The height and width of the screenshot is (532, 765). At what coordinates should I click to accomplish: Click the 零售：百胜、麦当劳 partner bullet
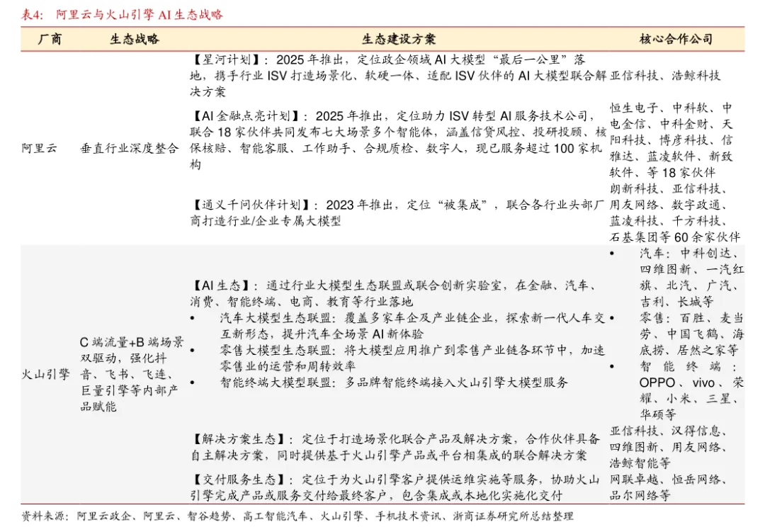coord(676,334)
